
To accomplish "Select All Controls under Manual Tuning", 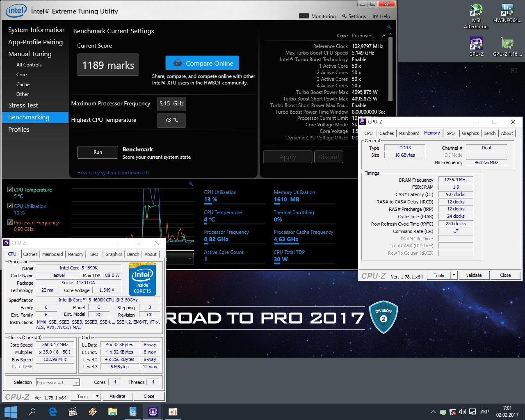I will [x=29, y=65].
